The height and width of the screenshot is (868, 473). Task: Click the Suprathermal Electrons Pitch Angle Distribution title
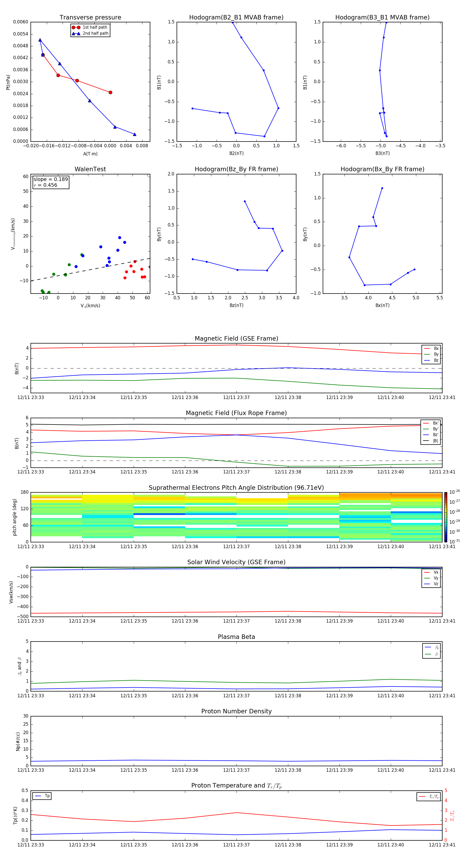[236, 488]
